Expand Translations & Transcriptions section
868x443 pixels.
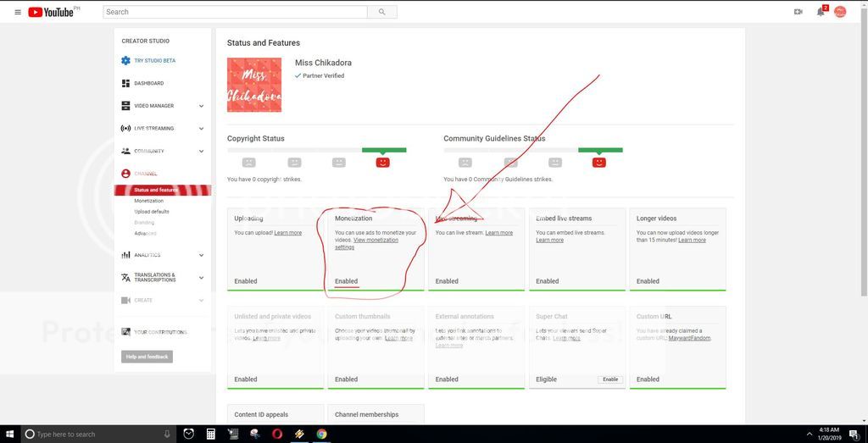[201, 278]
